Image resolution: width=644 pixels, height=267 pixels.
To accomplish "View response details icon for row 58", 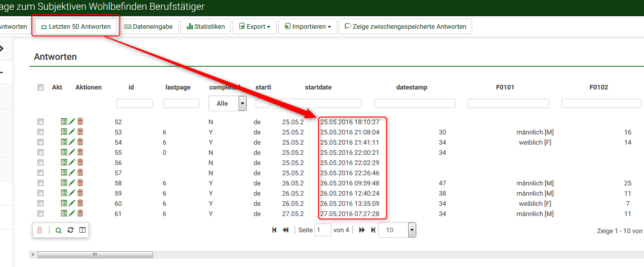I will (x=64, y=183).
